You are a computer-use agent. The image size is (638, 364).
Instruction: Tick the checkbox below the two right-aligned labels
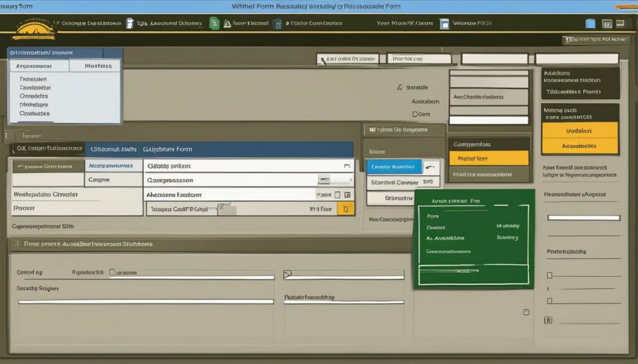(414, 114)
